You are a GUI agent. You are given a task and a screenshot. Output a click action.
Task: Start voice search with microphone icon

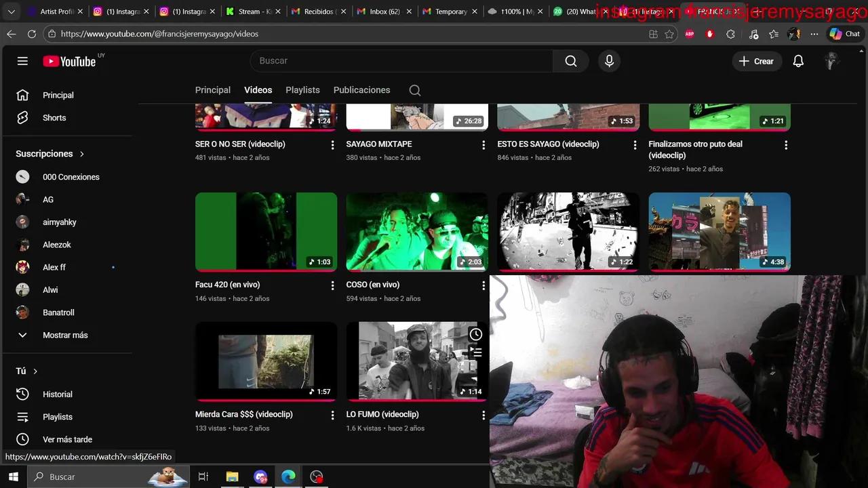pyautogui.click(x=609, y=61)
